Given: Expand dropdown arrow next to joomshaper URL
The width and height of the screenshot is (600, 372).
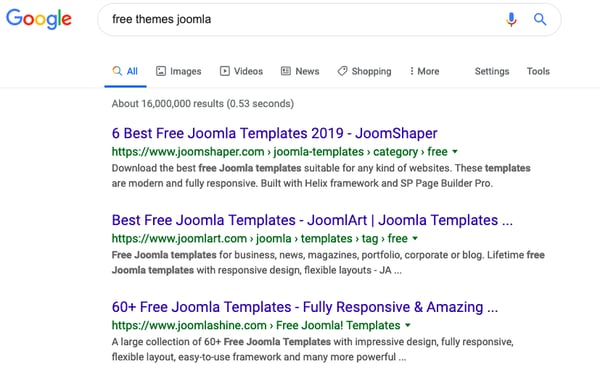Looking at the screenshot, I should [x=455, y=152].
